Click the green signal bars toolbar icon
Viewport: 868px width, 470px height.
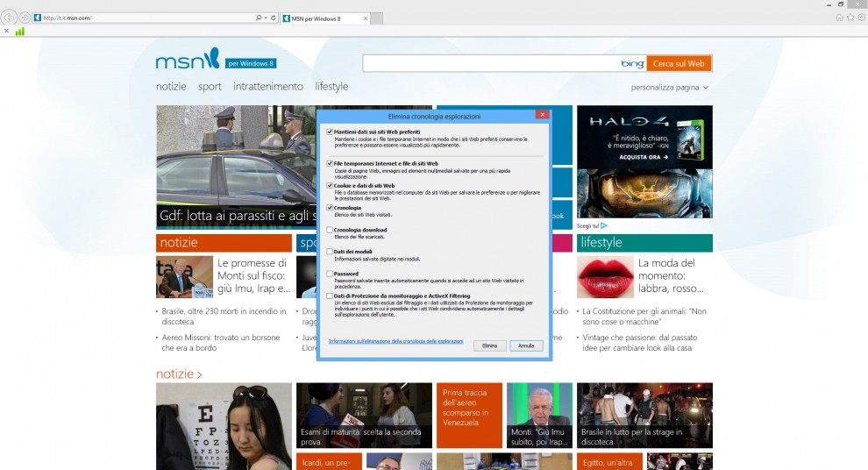point(20,32)
